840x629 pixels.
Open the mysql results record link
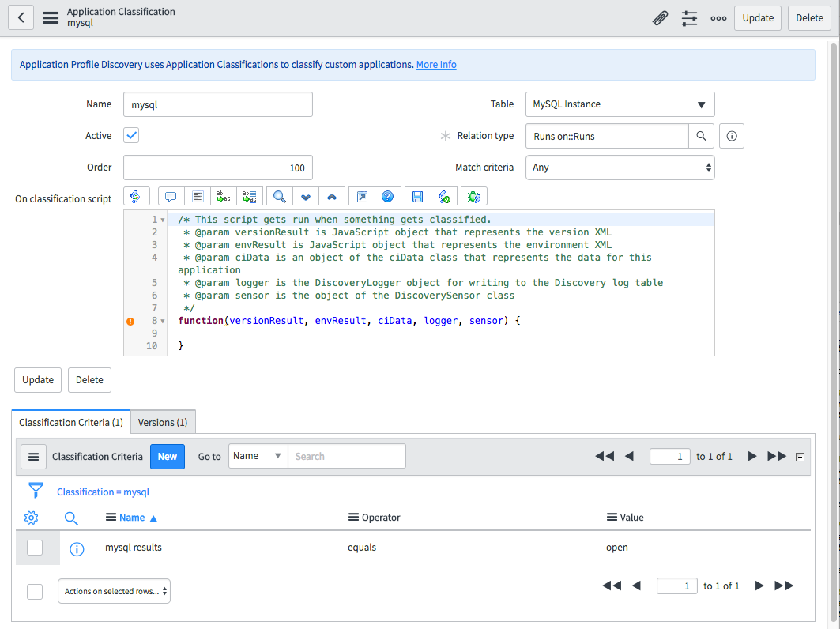(134, 547)
